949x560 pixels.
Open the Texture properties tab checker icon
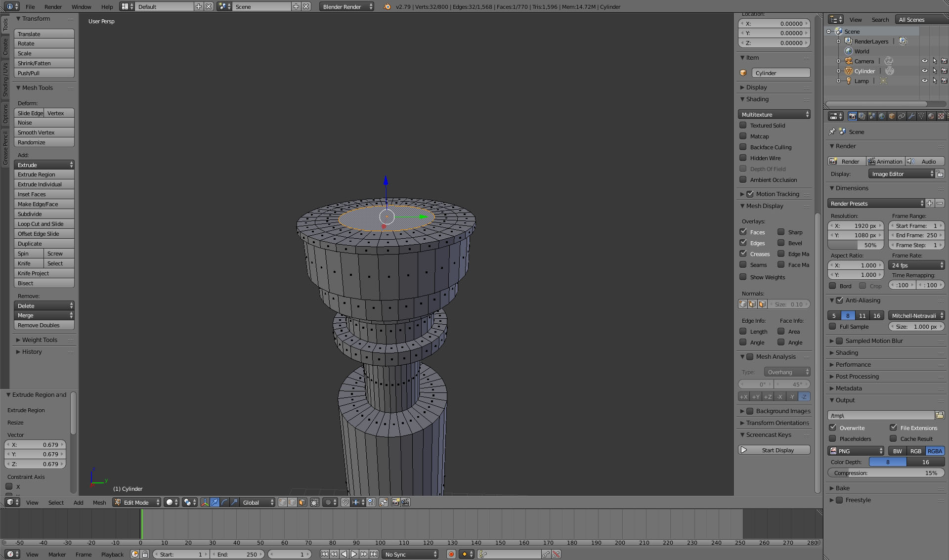[x=941, y=116]
